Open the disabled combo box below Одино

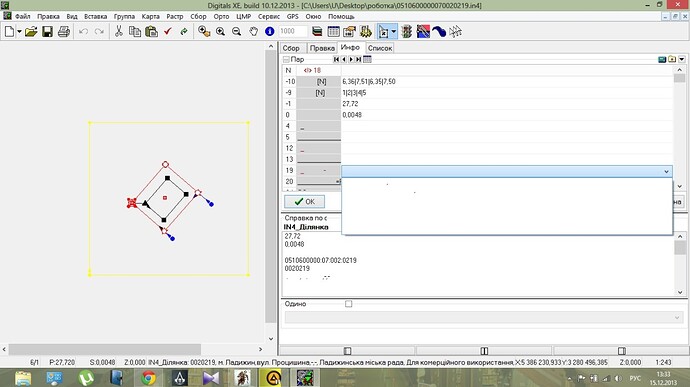click(x=484, y=317)
